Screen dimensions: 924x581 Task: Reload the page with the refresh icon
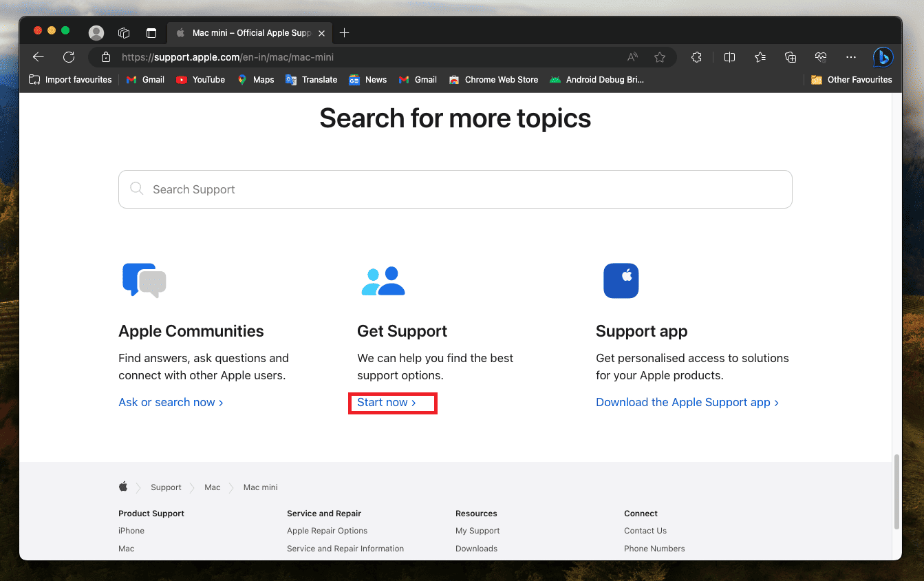(x=69, y=57)
